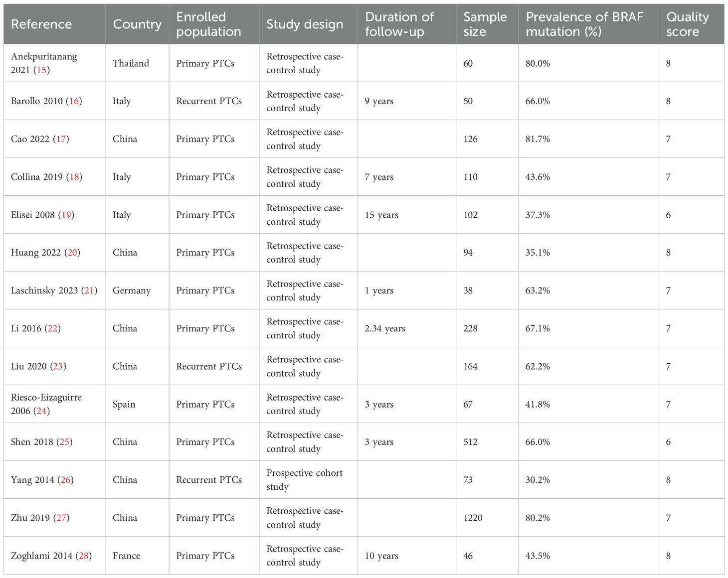Open citation 25 beside Shen 2018
Image resolution: width=728 pixels, height=578 pixels.
[x=64, y=442]
